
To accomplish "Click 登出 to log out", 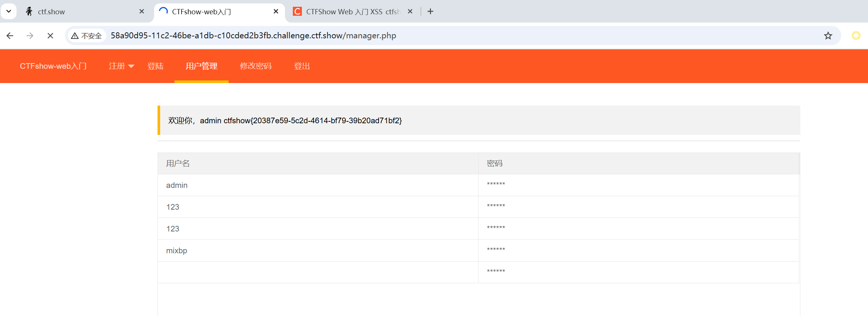I will [302, 66].
